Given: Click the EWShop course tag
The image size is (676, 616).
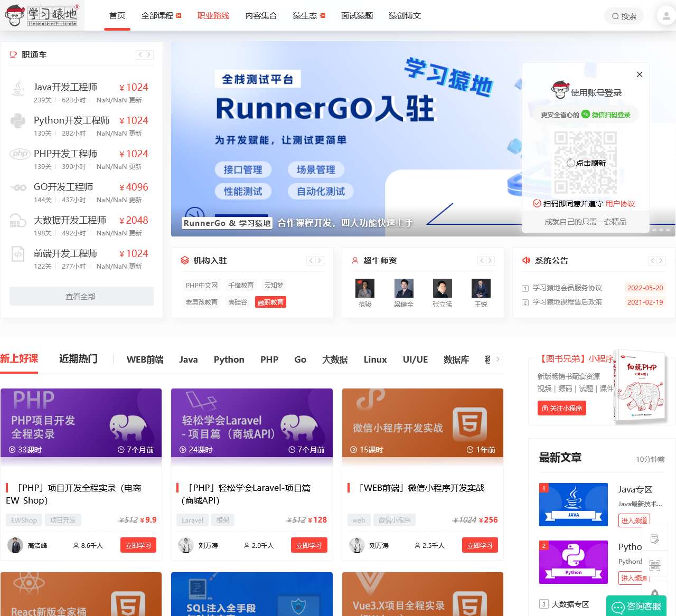Looking at the screenshot, I should click(24, 520).
